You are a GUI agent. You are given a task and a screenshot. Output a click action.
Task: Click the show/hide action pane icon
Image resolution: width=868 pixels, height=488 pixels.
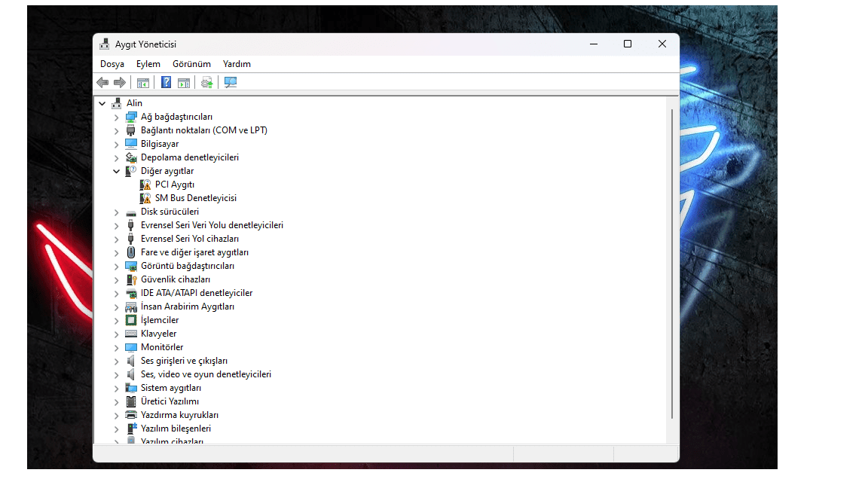(184, 83)
